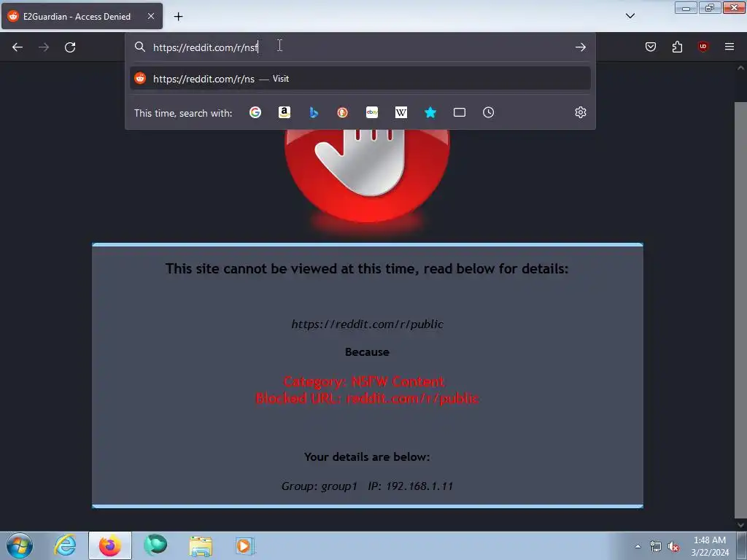Screen dimensions: 747x560
Task: Search this time with Amazon
Action: [x=285, y=112]
